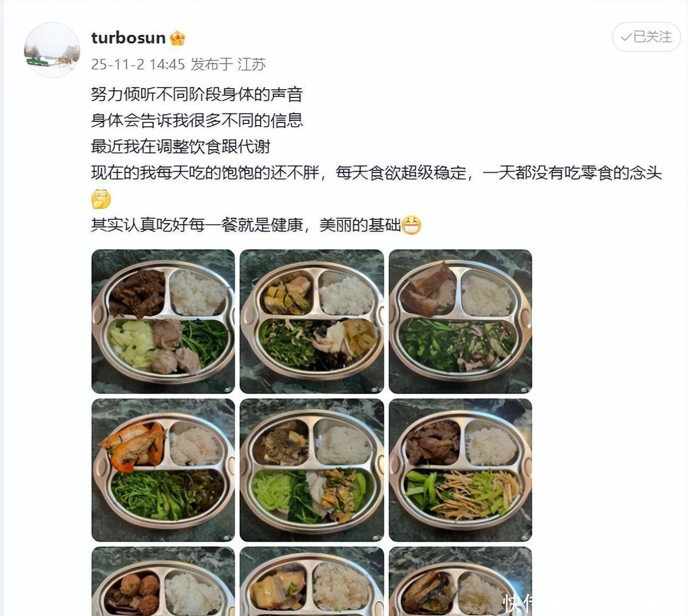The image size is (688, 616).
Task: Click the 发布于 江苏 location text
Action: (228, 64)
